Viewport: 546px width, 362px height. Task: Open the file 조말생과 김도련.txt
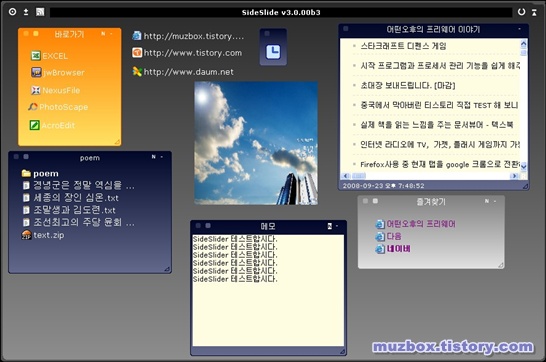69,210
